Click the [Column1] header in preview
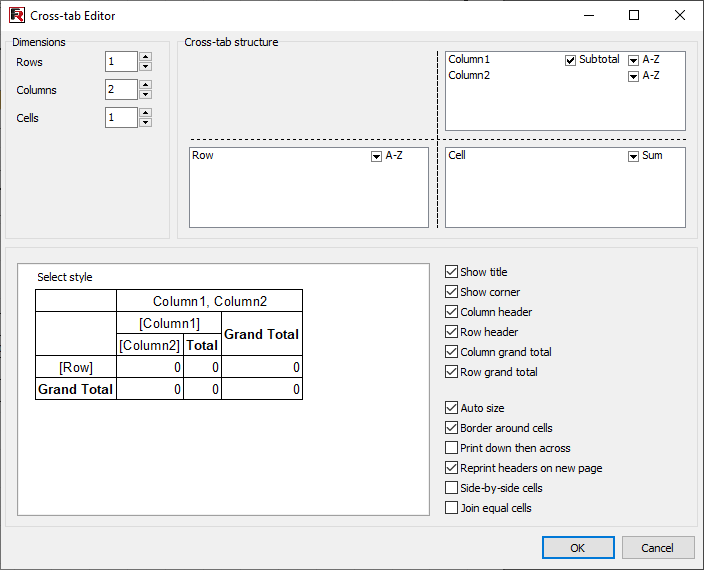Image resolution: width=704 pixels, height=570 pixels. (169, 323)
